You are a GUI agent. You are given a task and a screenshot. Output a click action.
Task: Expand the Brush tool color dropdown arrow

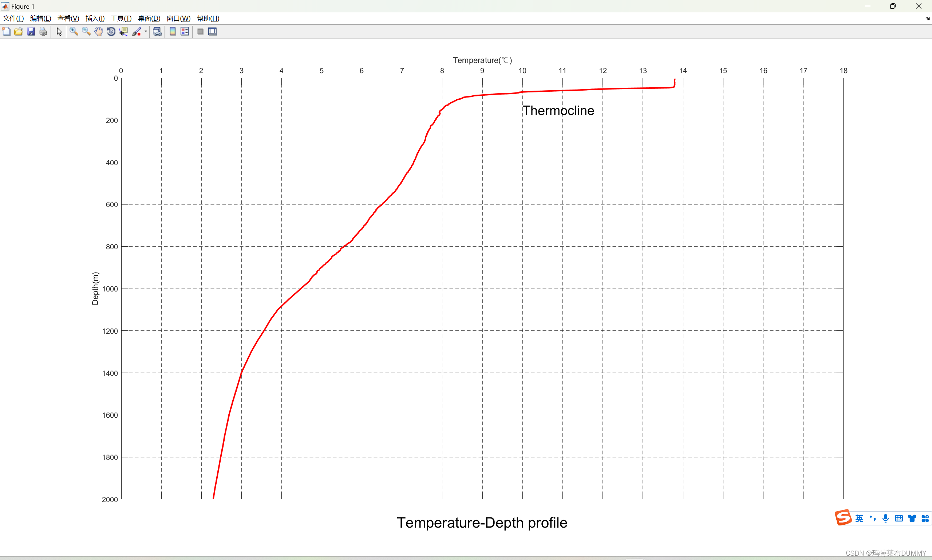(x=146, y=32)
